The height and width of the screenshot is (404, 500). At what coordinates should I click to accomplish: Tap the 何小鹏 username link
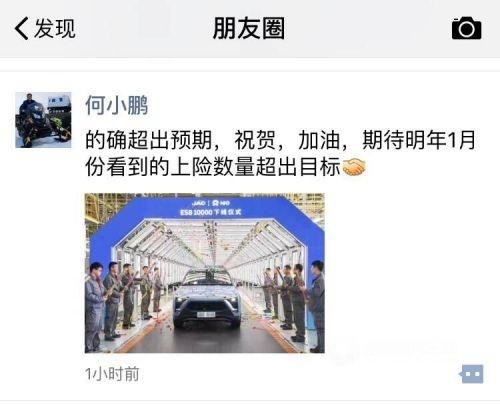[116, 105]
